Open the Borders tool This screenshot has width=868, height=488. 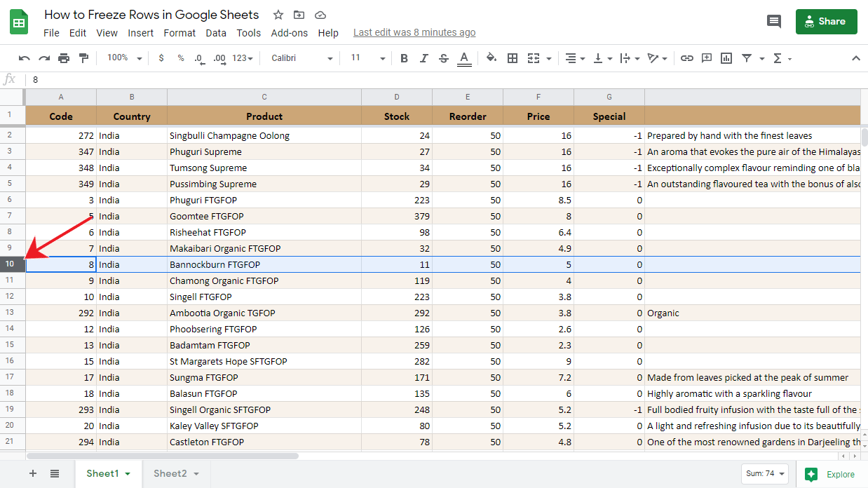tap(513, 58)
